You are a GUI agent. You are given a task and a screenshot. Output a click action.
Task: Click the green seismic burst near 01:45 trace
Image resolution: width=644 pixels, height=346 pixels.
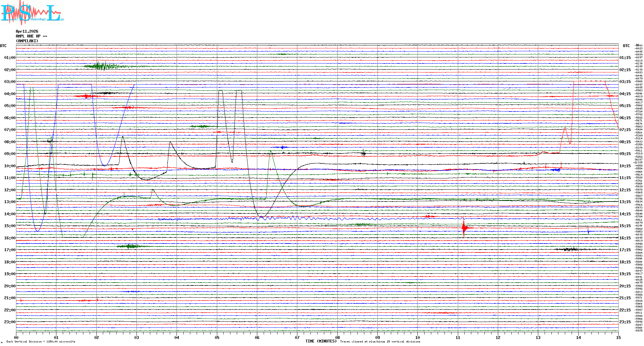click(x=102, y=66)
